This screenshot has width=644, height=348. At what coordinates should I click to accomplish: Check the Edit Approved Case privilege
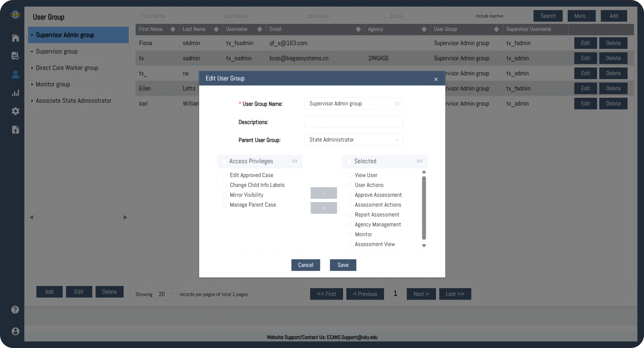(x=224, y=175)
